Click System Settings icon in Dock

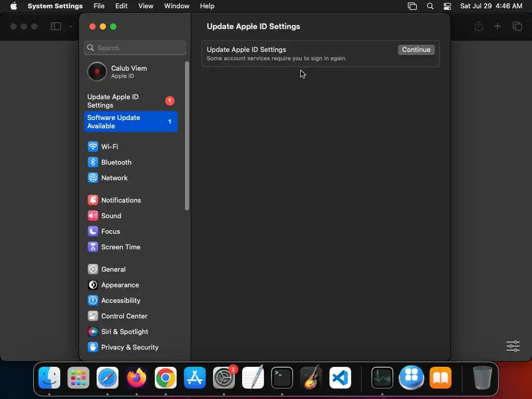[224, 378]
